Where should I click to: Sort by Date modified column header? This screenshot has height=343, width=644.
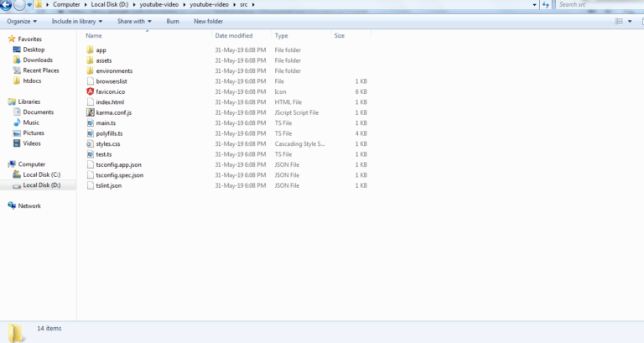(234, 36)
